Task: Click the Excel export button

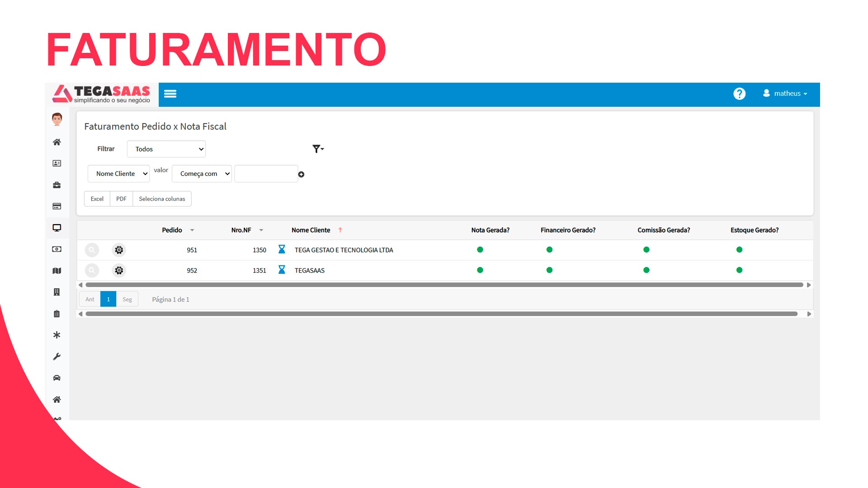Action: (x=97, y=199)
